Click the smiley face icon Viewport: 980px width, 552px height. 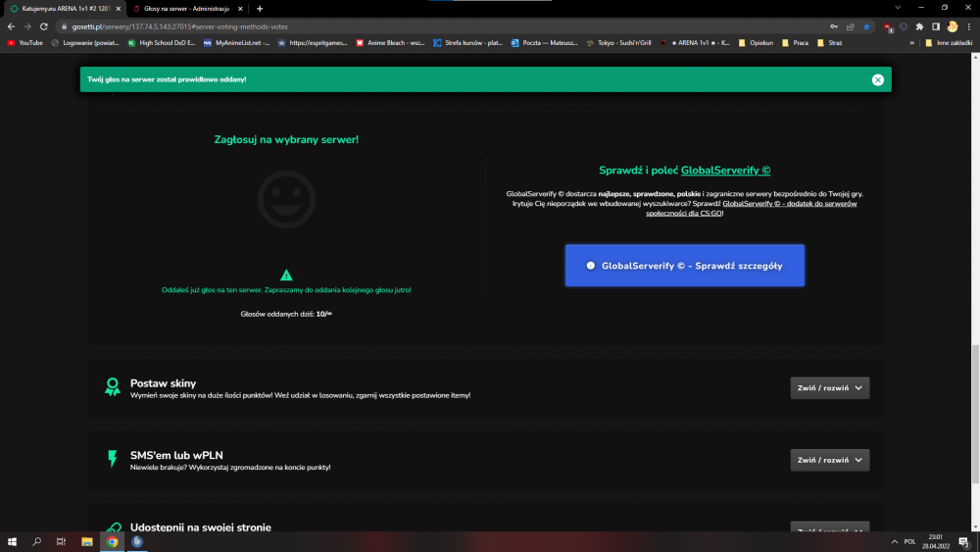(x=286, y=199)
